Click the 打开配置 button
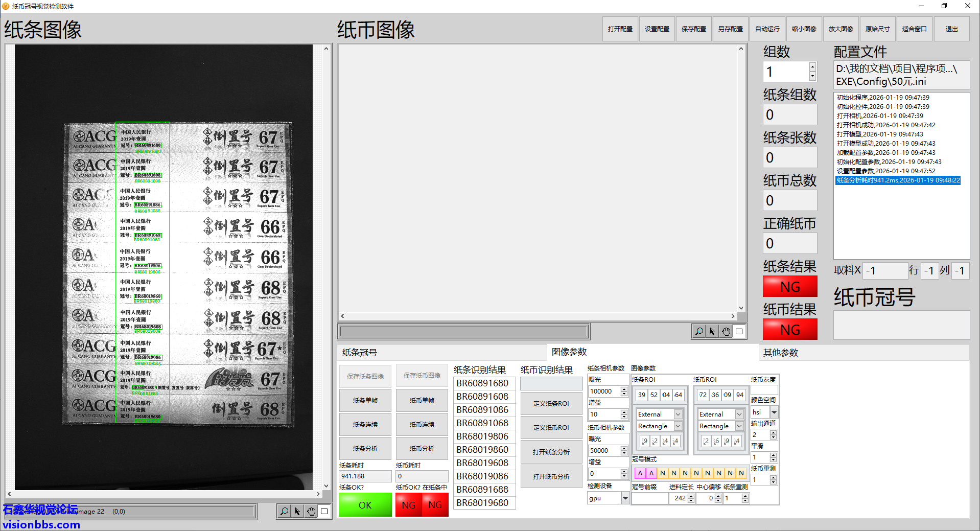 click(x=620, y=29)
